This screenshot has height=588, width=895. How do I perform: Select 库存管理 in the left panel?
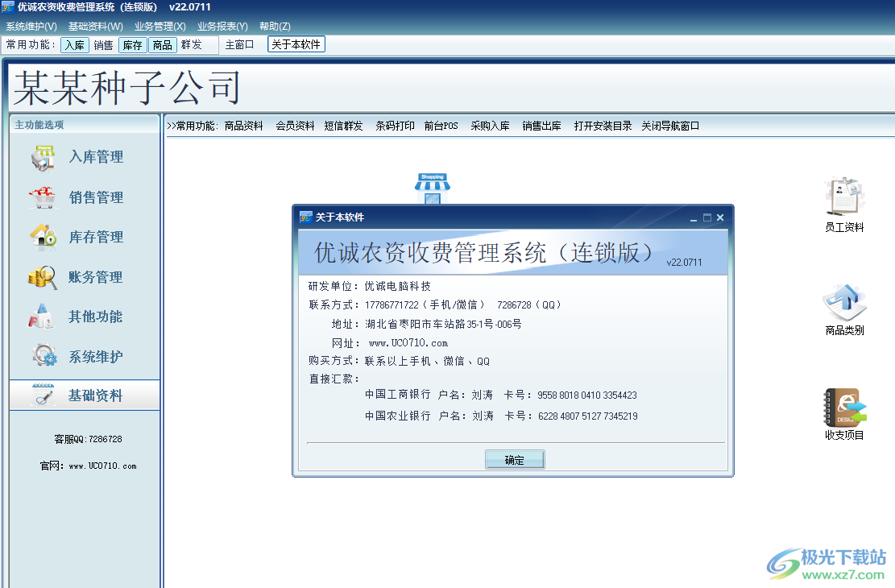[95, 237]
